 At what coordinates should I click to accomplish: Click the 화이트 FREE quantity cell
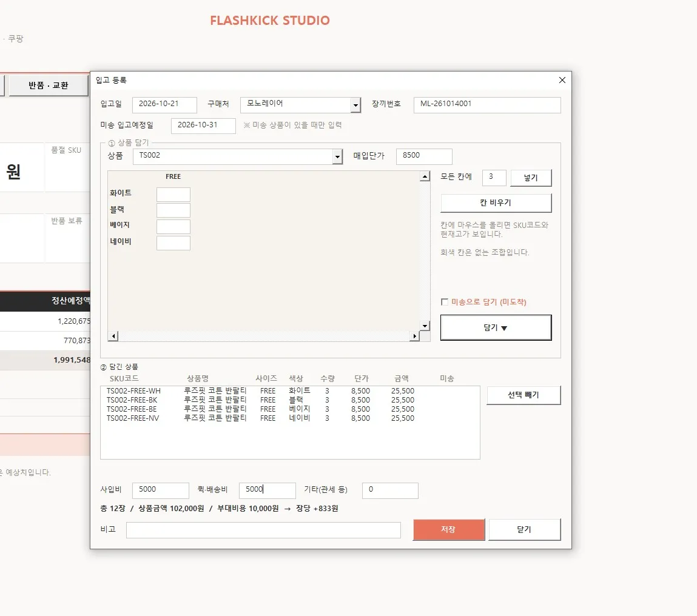pos(173,195)
